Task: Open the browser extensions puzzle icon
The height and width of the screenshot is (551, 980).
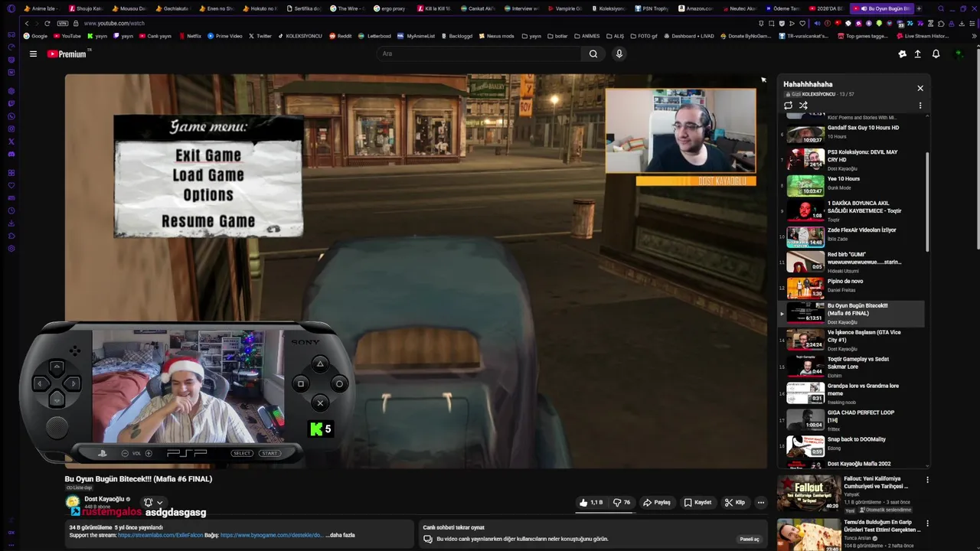Action: [942, 23]
